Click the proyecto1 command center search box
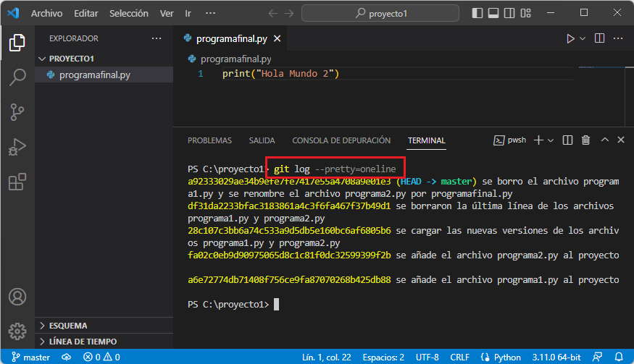The height and width of the screenshot is (364, 634). [x=380, y=13]
